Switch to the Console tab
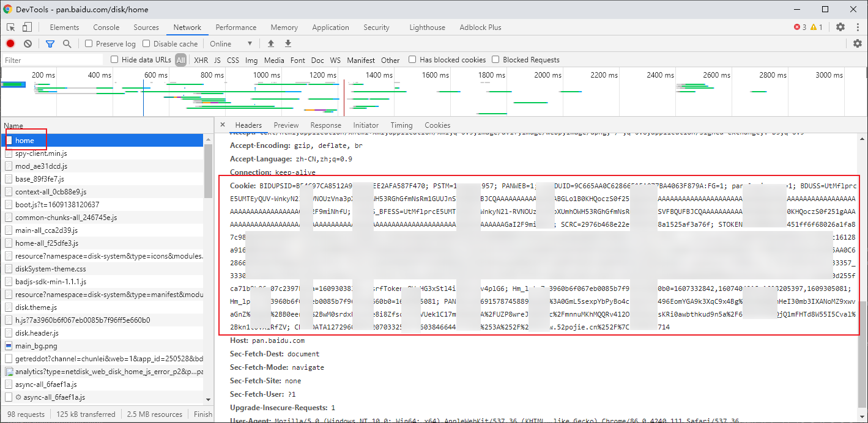This screenshot has width=868, height=423. 106,27
